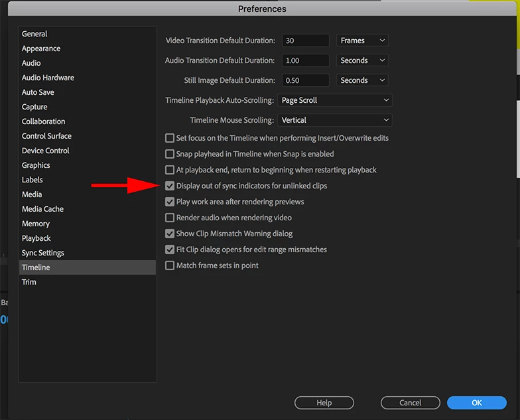
Task: Switch to Sync Settings category
Action: point(42,253)
